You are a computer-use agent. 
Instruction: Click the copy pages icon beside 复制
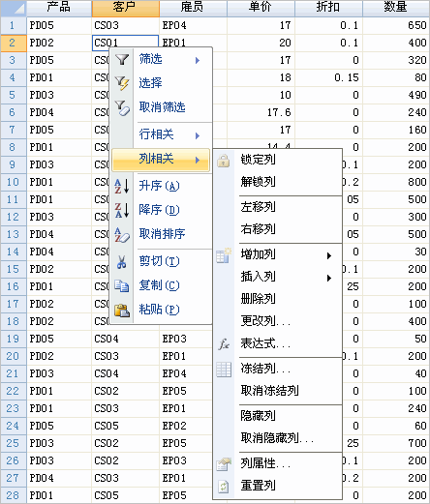click(x=122, y=286)
